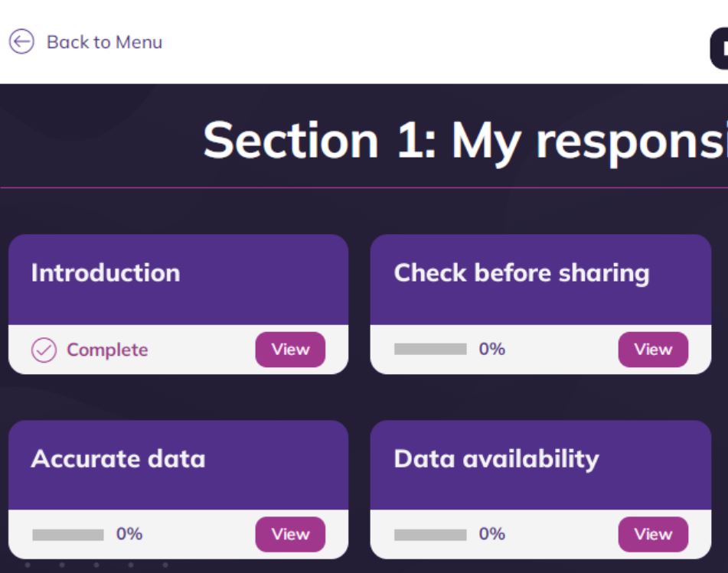View the Accurate data lesson

[x=290, y=534]
